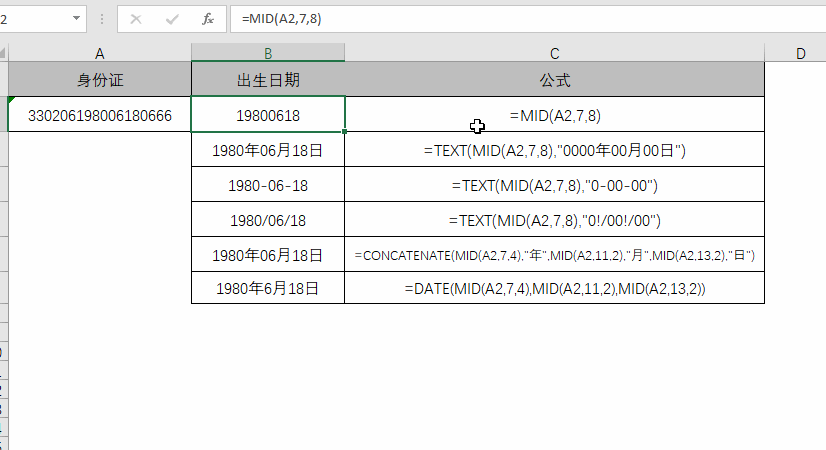Select column A header
Image resolution: width=826 pixels, height=450 pixels.
click(99, 53)
